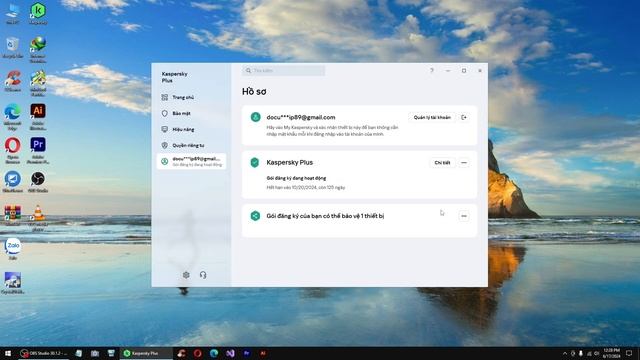This screenshot has width=640, height=360.
Task: Open Zalo desktop shortcut
Action: click(x=13, y=249)
